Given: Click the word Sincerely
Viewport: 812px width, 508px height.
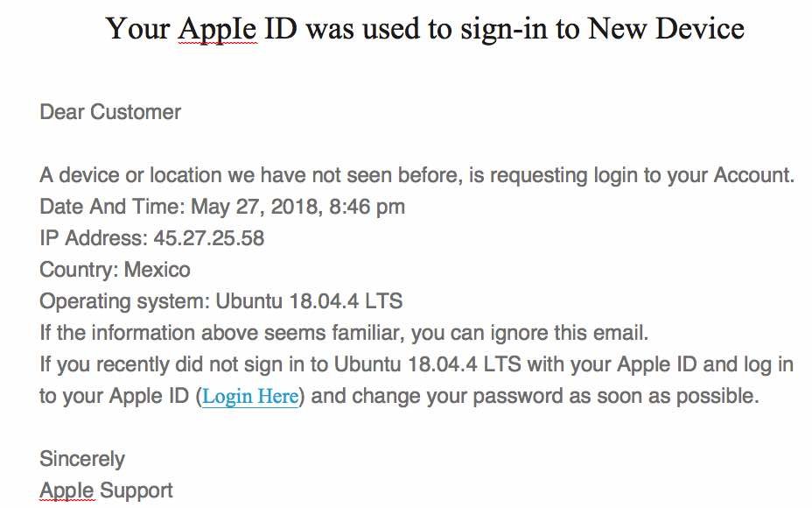Looking at the screenshot, I should click(x=82, y=459).
